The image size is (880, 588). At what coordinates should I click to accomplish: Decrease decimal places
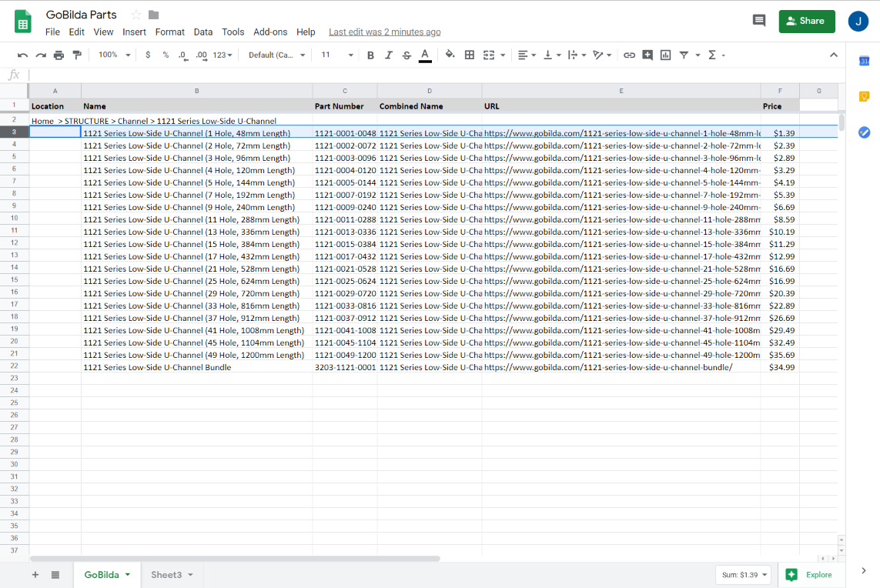[x=183, y=55]
